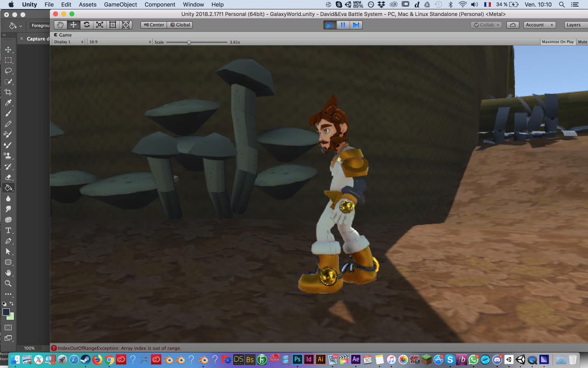Select Photoshop Pencil tool
Viewport: 588px width, 368px height.
tap(8, 124)
